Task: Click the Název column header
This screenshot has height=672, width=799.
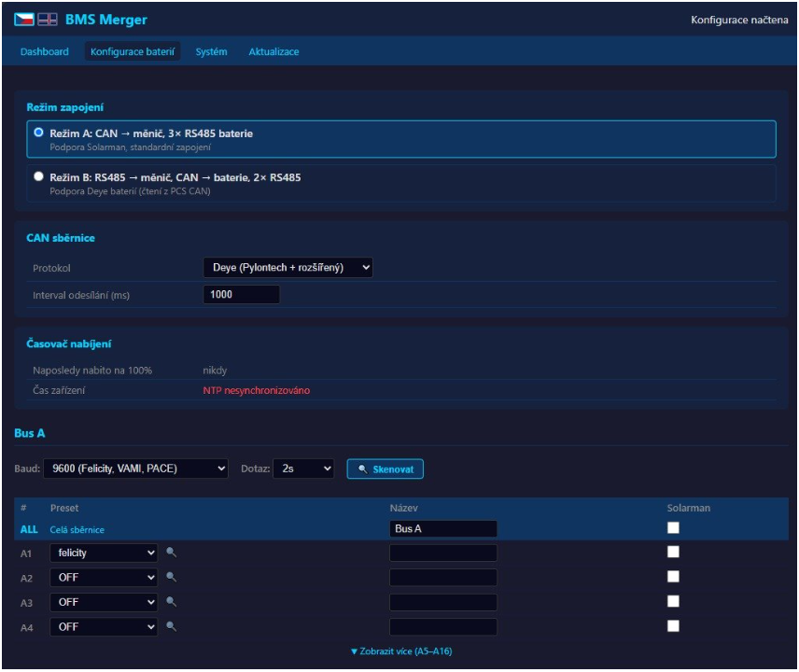Action: (x=403, y=508)
